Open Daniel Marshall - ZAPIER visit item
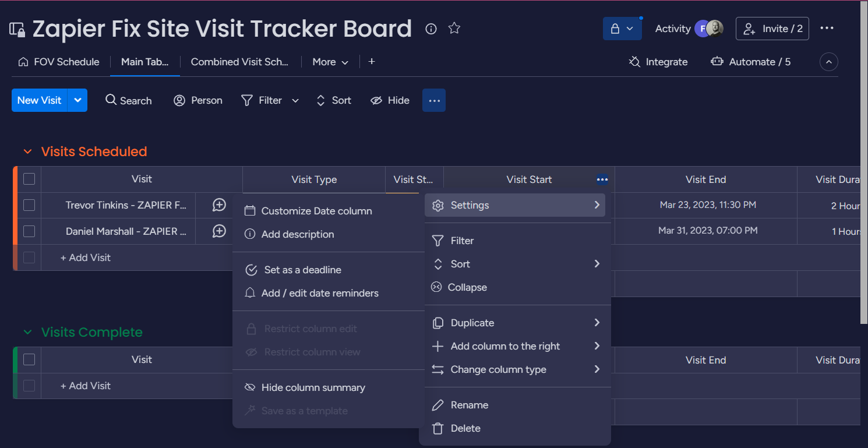Screen dimensions: 868x448 126,231
